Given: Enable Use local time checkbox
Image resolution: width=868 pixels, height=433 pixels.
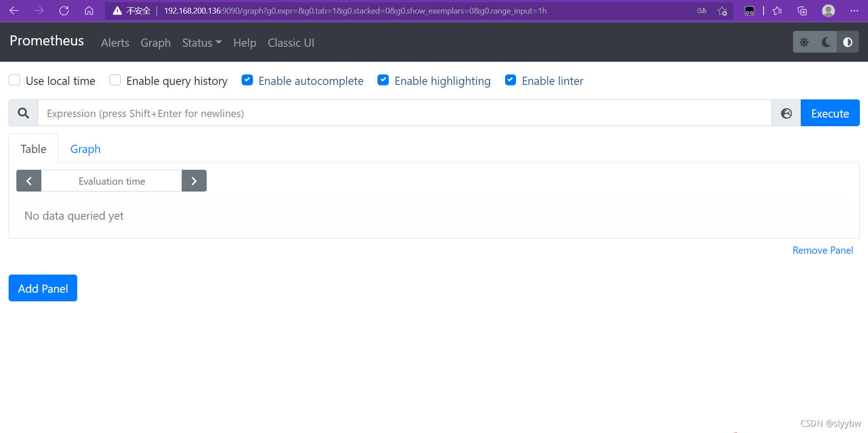Looking at the screenshot, I should (15, 80).
